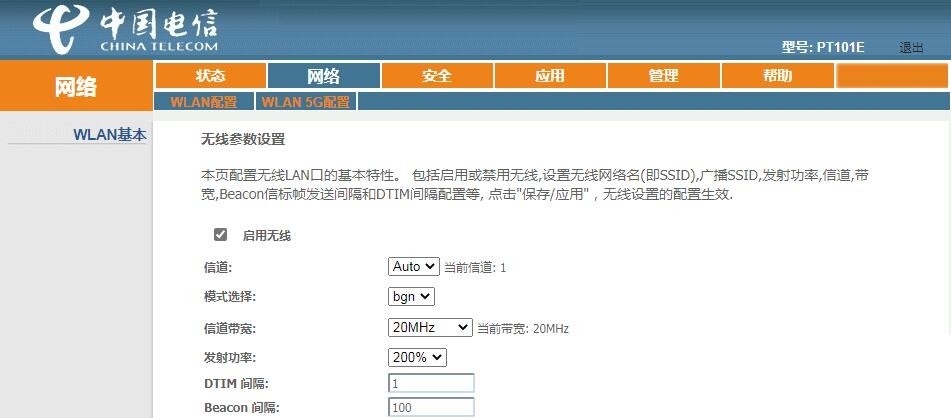Click the large orange 网络 section header
This screenshot has width=951, height=418.
(75, 87)
